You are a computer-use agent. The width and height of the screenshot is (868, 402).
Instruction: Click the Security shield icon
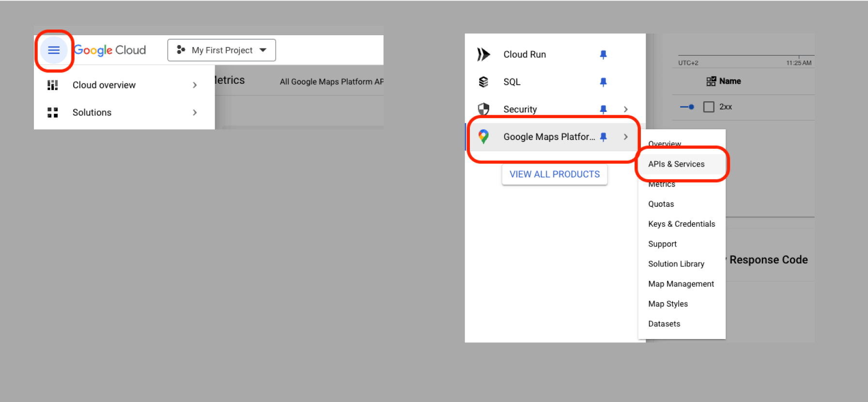483,109
